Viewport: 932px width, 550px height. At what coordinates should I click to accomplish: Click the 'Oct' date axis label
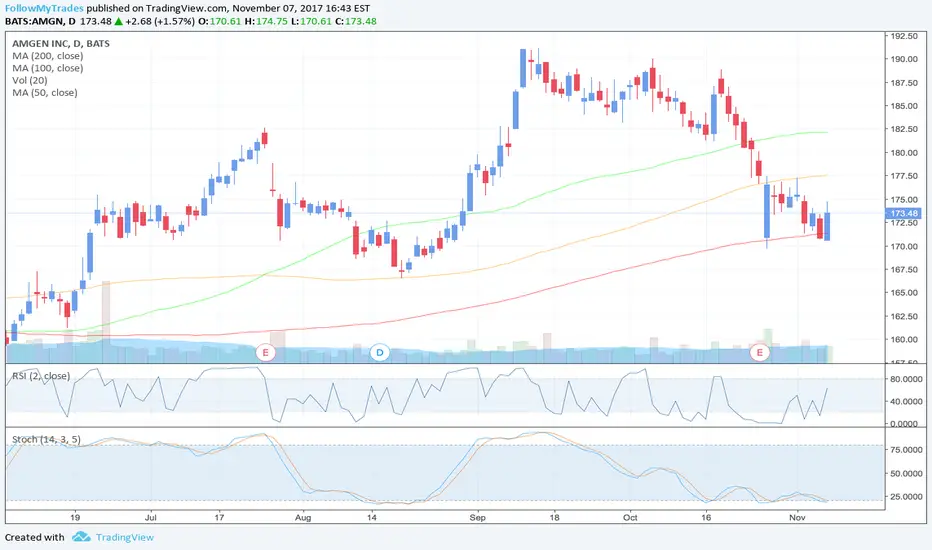click(630, 517)
